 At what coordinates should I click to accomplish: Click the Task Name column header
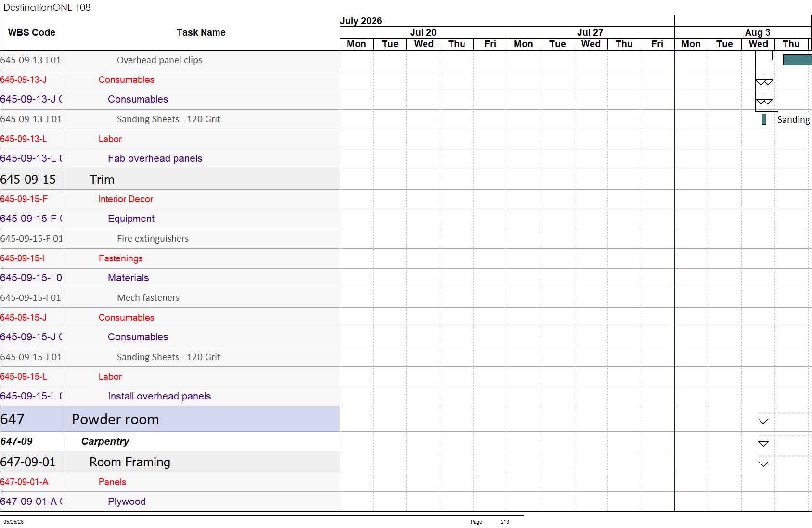pos(201,32)
